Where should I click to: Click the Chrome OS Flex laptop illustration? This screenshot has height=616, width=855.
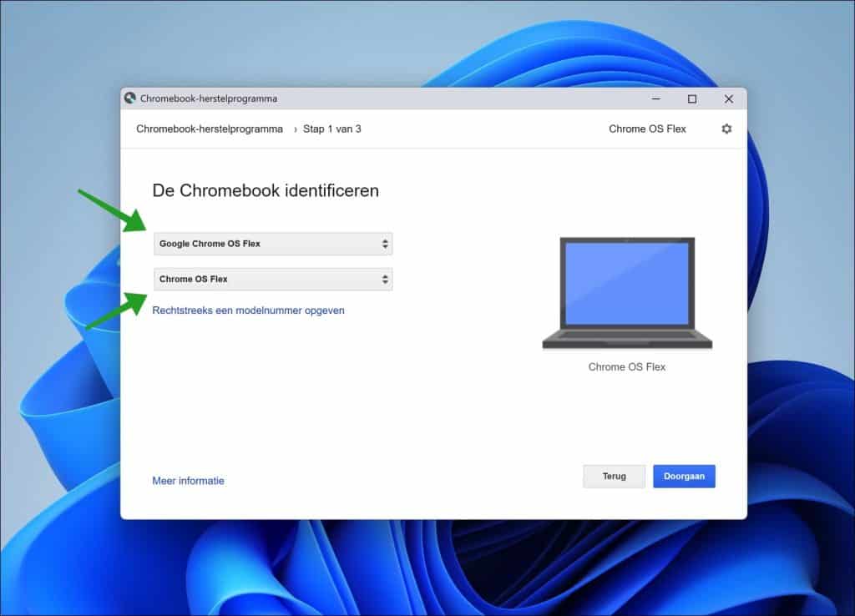point(627,292)
